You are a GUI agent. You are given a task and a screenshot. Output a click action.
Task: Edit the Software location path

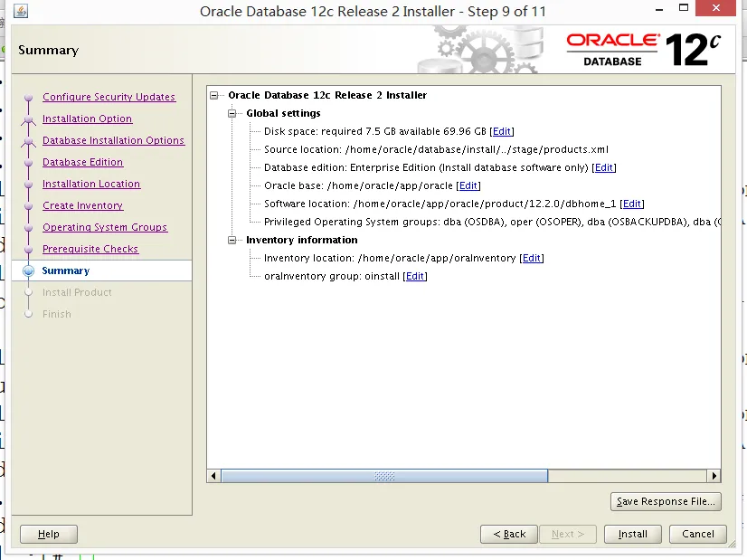click(632, 204)
